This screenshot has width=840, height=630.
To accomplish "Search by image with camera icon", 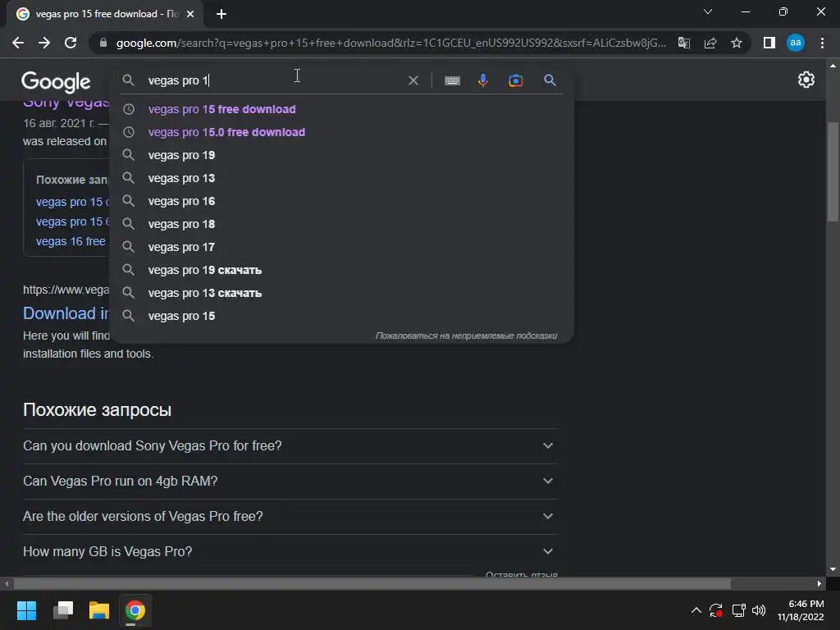I will [x=515, y=80].
